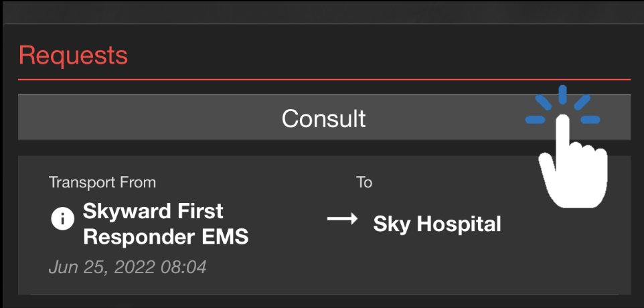644x308 pixels.
Task: Click the Consult button
Action: (x=324, y=117)
